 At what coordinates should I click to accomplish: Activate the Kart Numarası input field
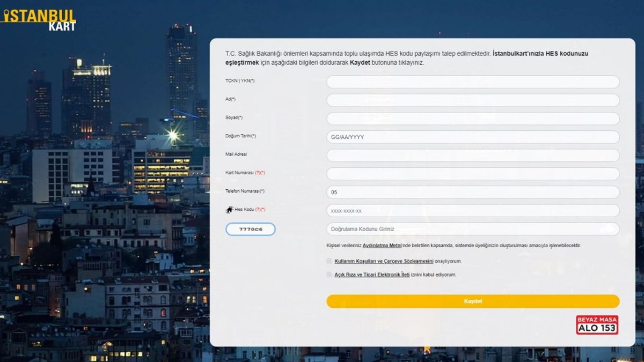pos(473,174)
